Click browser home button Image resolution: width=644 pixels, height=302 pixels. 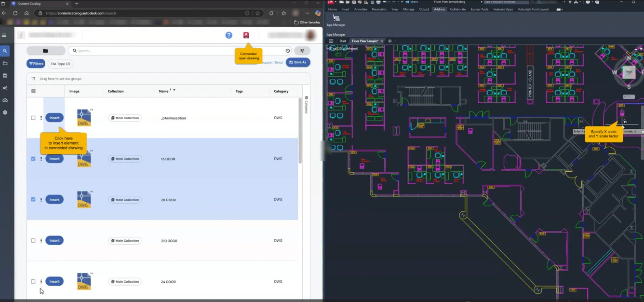[27, 13]
